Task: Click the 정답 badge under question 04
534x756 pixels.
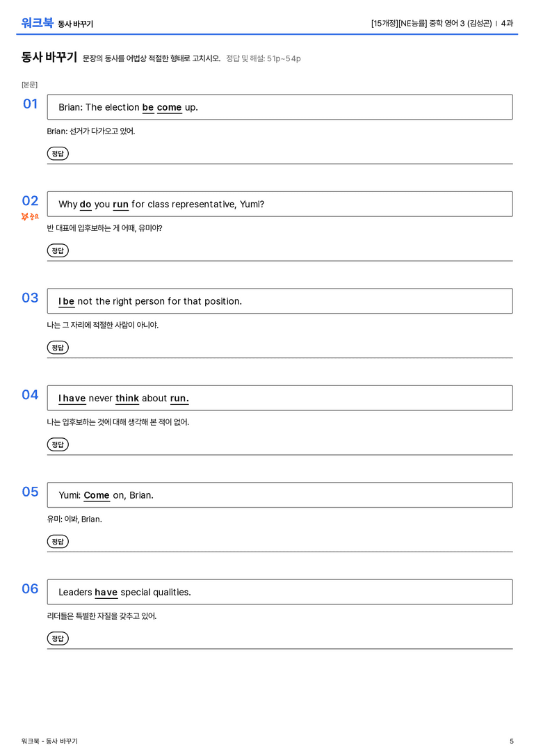Action: point(58,444)
